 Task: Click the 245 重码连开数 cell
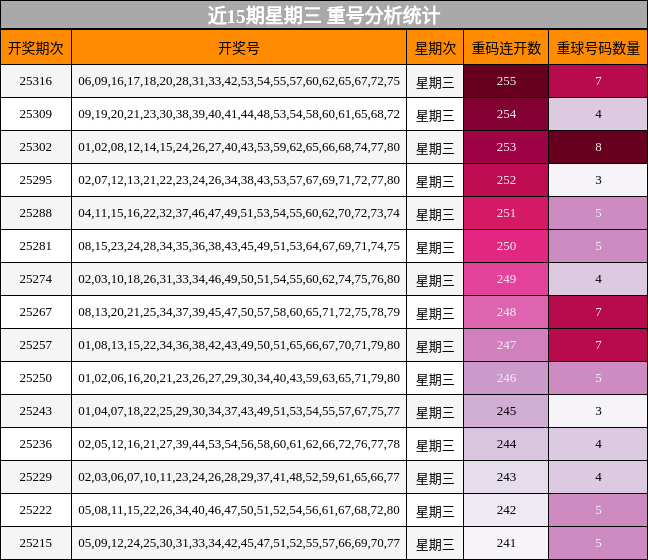(x=506, y=411)
